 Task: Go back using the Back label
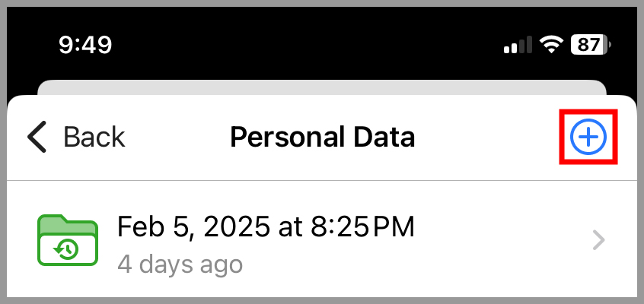[94, 137]
